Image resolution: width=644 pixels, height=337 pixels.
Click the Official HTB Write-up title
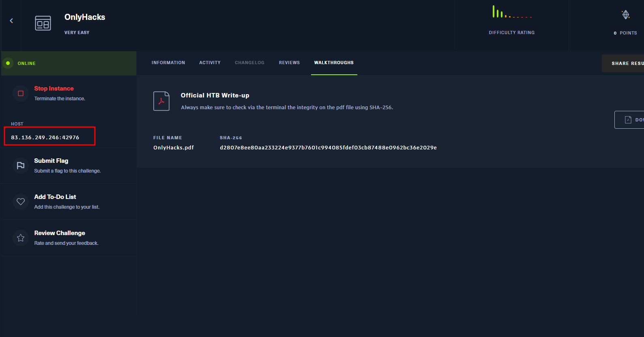click(x=215, y=95)
